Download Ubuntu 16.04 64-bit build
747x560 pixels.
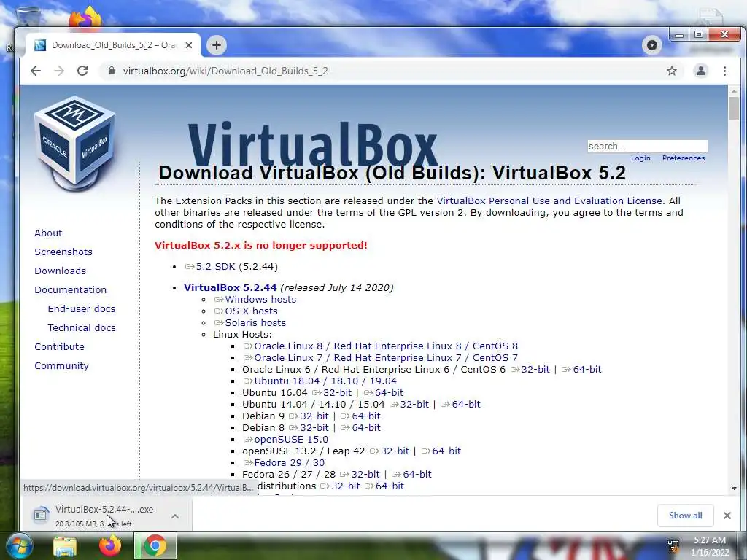pos(384,393)
